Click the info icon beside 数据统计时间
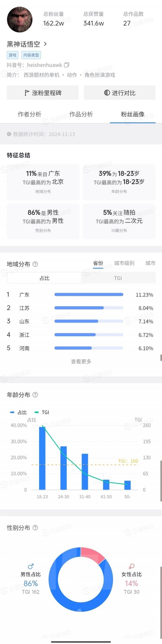162x644 pixels. 9,134
